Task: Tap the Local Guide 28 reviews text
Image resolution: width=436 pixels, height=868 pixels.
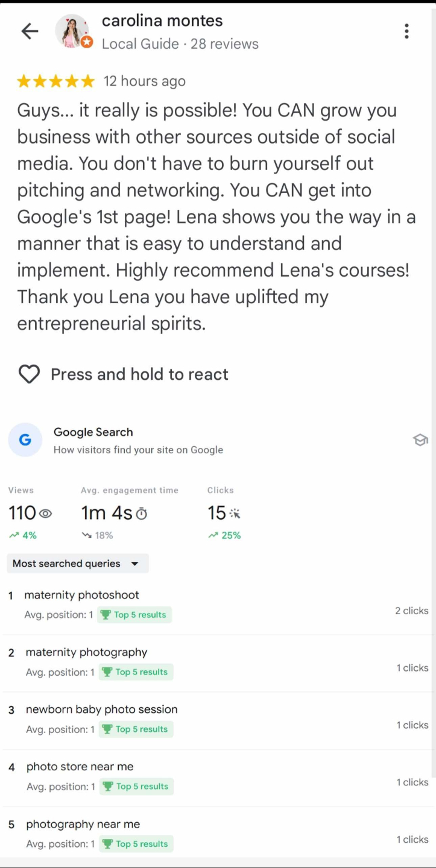Action: pyautogui.click(x=180, y=44)
